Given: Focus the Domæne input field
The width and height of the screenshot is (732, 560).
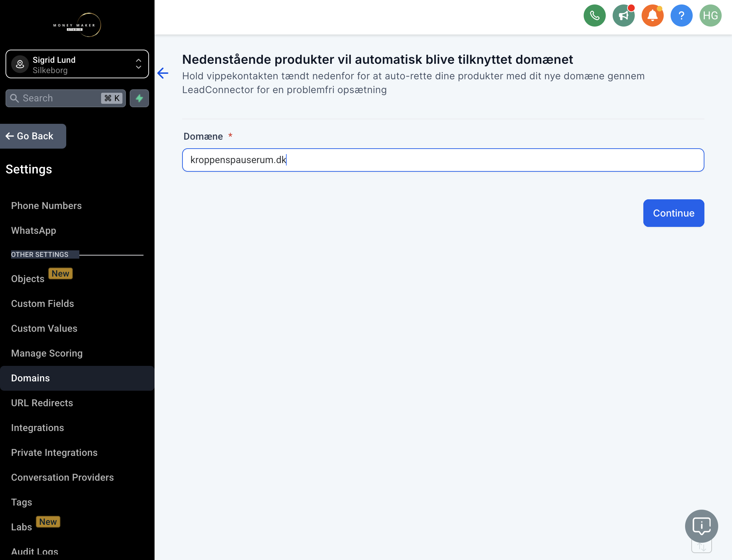Looking at the screenshot, I should tap(443, 160).
